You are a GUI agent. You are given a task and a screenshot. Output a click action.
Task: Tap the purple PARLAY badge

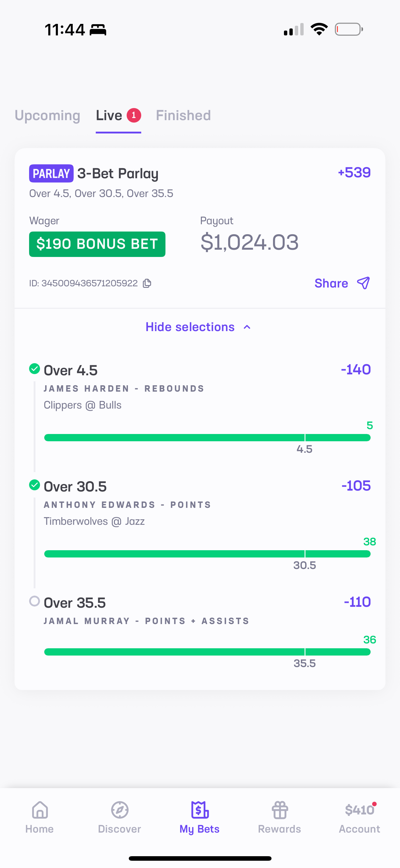tap(51, 173)
